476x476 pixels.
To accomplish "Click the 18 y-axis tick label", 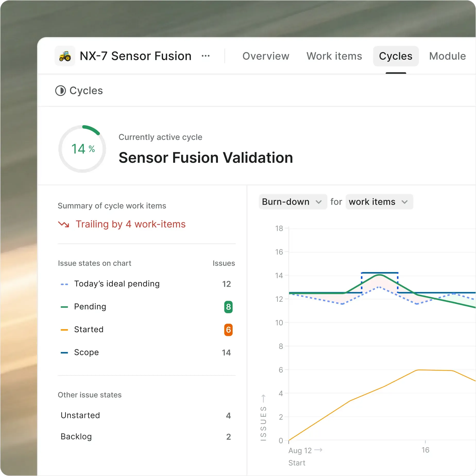I will click(279, 228).
